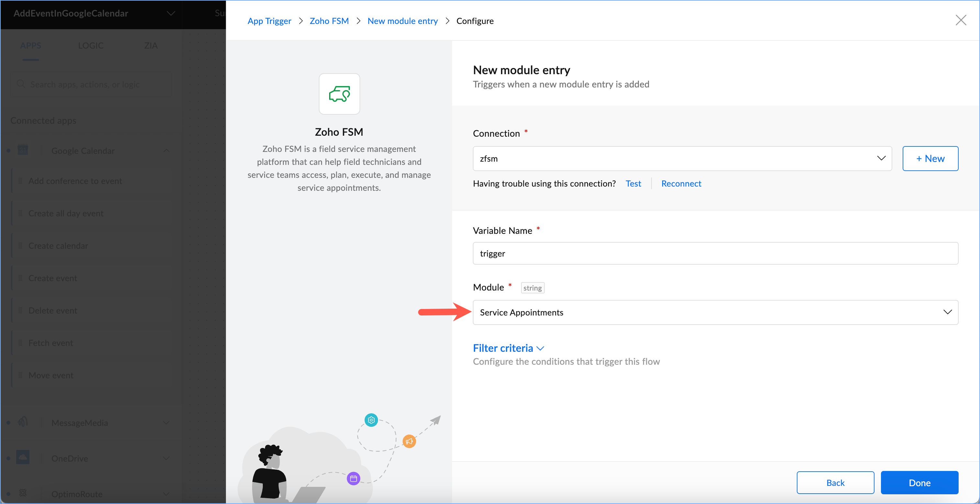
Task: Switch to the ZIA tab
Action: click(150, 46)
